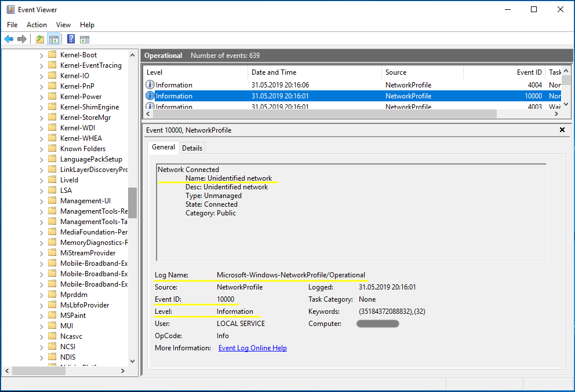Click the Back navigation arrow
The width and height of the screenshot is (575, 392).
pos(9,39)
